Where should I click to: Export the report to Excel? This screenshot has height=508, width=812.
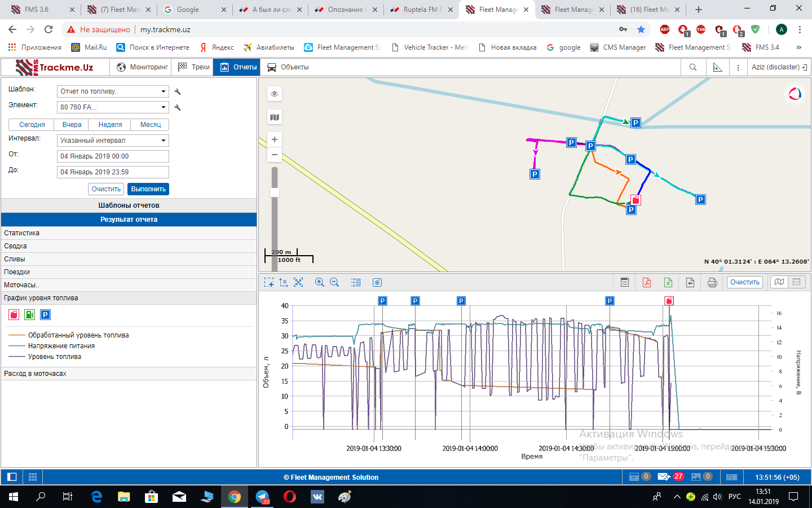pos(668,282)
